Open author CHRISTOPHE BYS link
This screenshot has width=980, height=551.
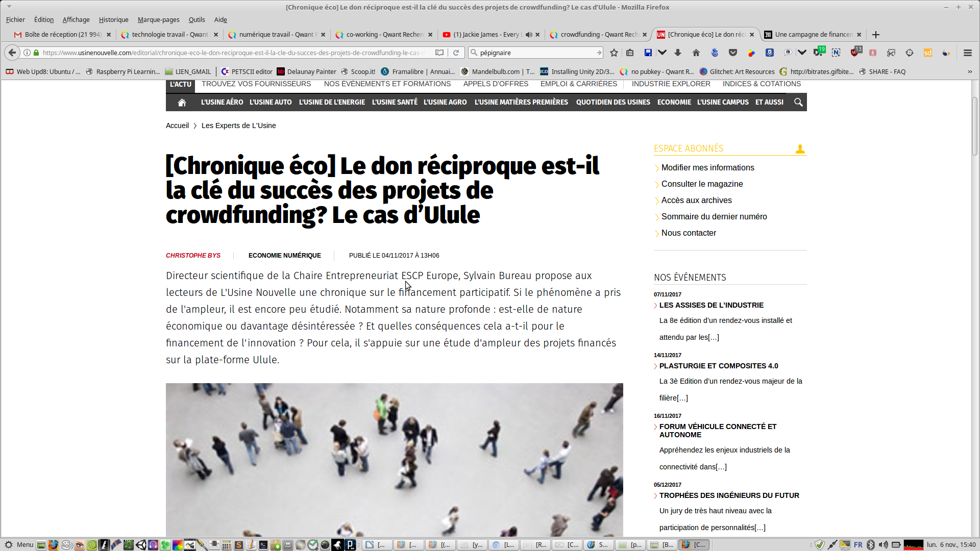[193, 256]
